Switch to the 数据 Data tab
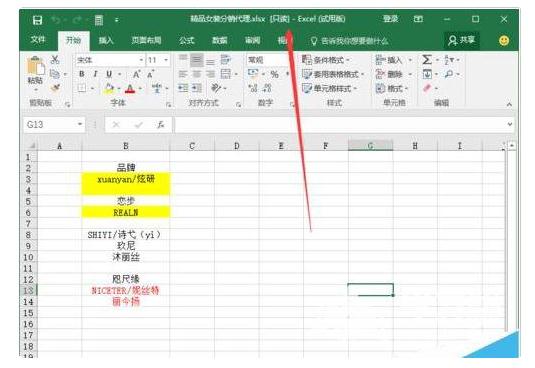The height and width of the screenshot is (368, 535). [220, 41]
